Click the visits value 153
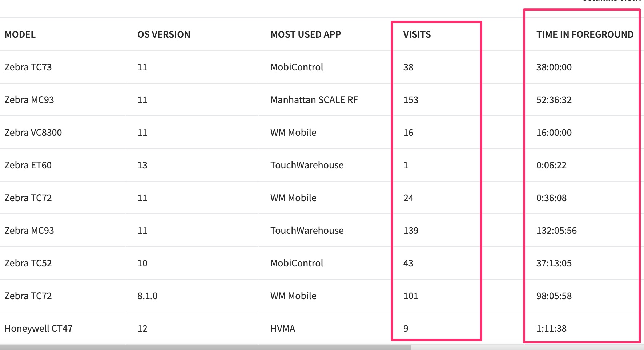 pos(411,100)
